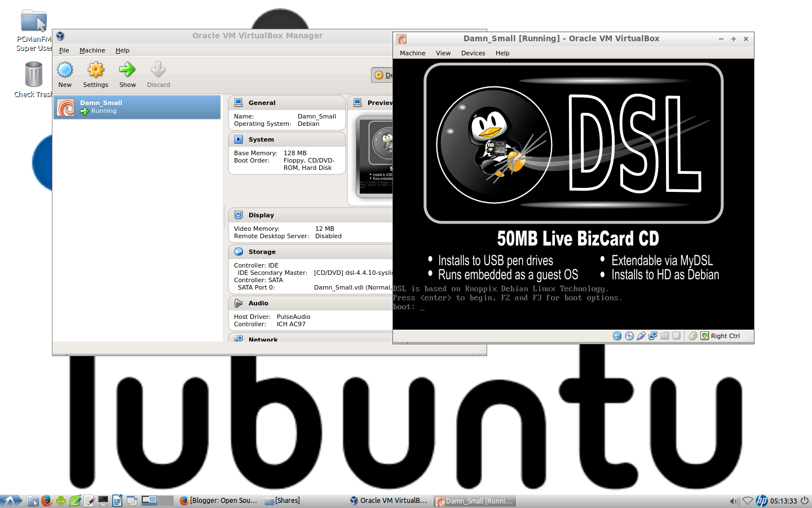Click the USB devices status bar icon
The image size is (812, 508).
[641, 336]
